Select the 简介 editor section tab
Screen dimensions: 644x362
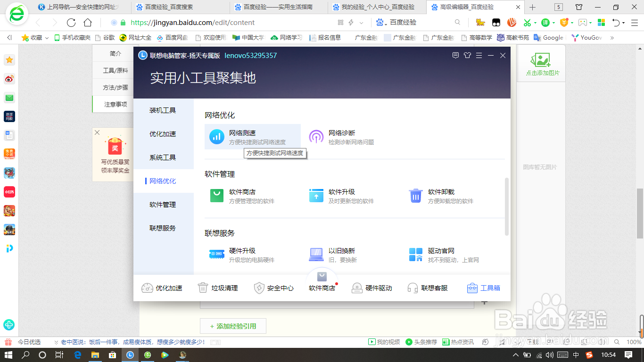(x=116, y=54)
